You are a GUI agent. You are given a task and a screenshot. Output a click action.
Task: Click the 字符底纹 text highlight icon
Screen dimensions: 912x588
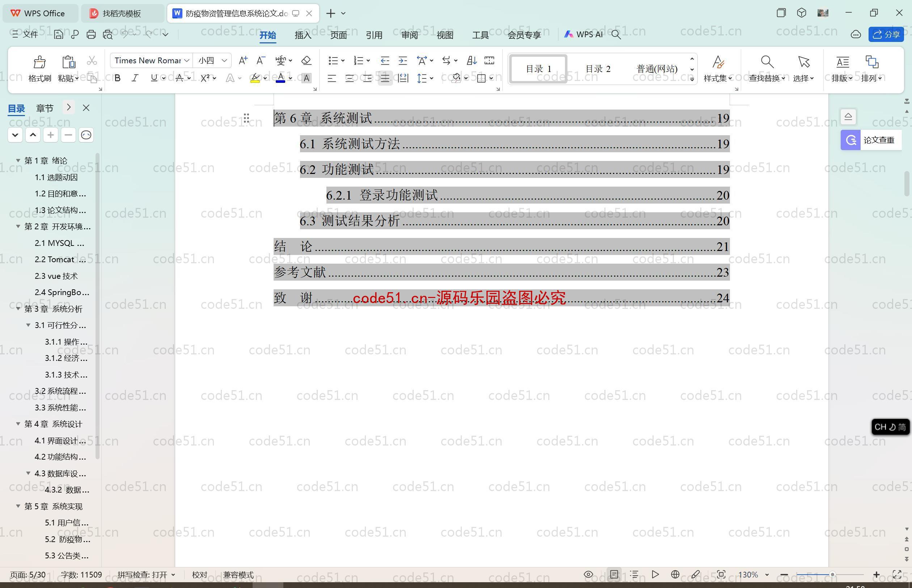point(306,78)
